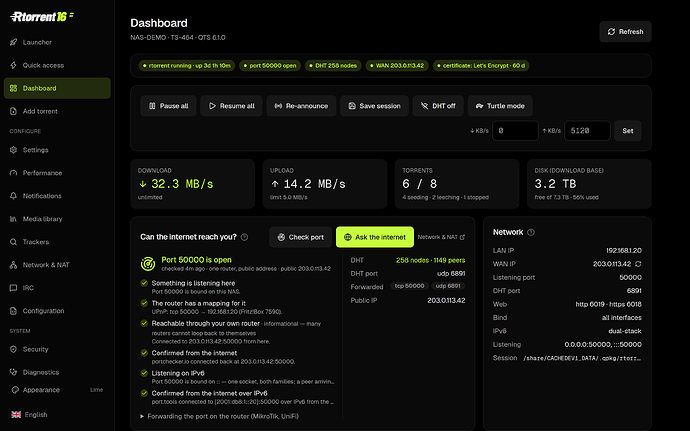Open Quick access page
Screen dimensions: 690x431
(x=57, y=65)
